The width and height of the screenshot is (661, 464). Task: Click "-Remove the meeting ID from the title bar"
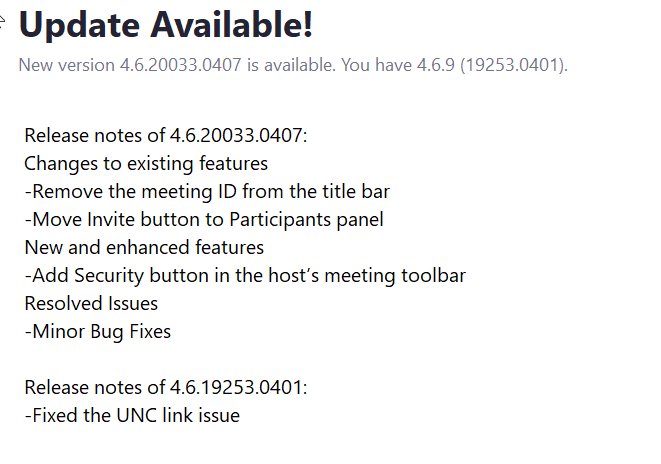pyautogui.click(x=207, y=191)
